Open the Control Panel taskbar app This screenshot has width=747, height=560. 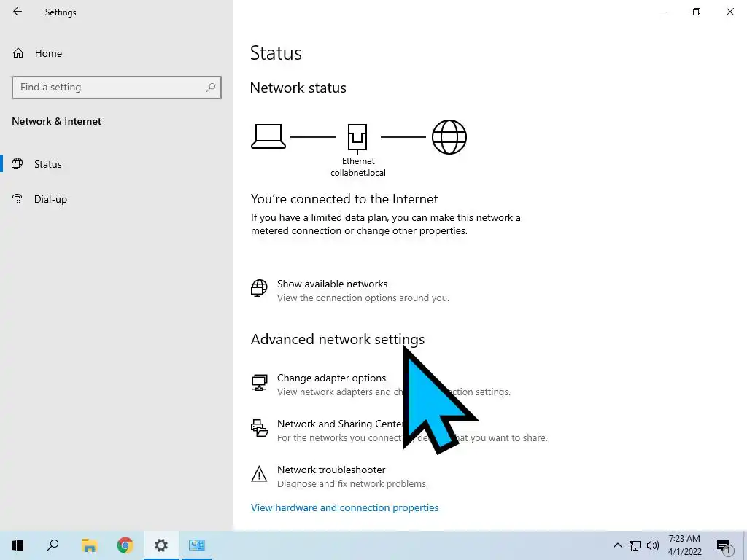coord(197,545)
